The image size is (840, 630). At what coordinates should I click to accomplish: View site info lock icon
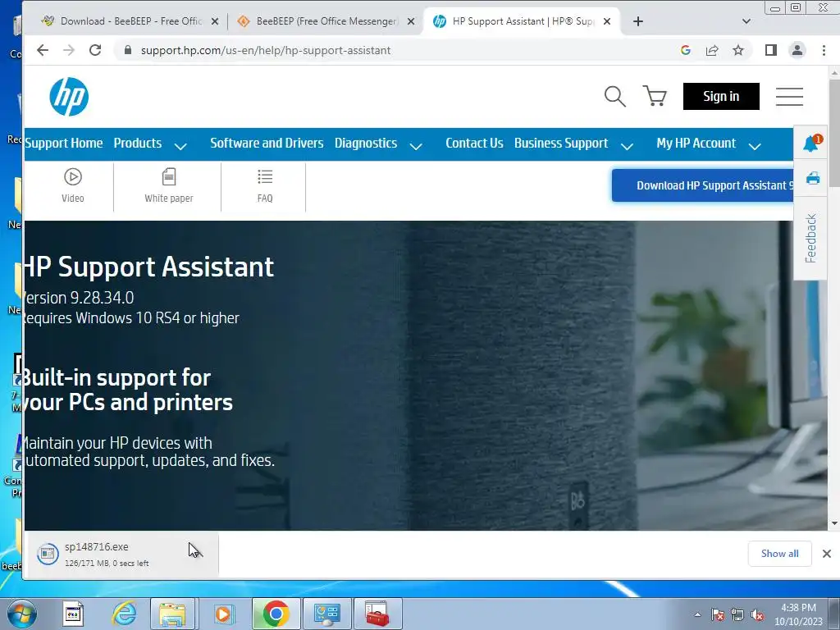(x=127, y=50)
